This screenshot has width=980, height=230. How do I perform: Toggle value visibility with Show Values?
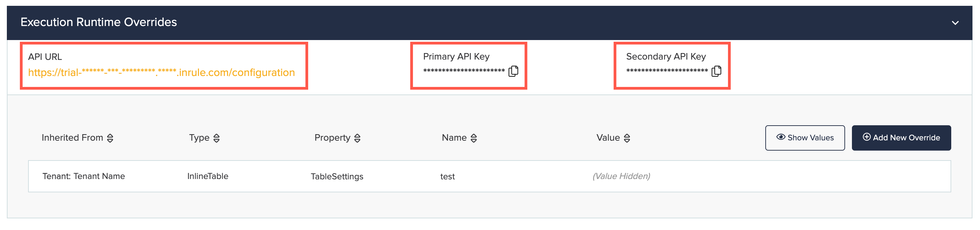click(805, 138)
